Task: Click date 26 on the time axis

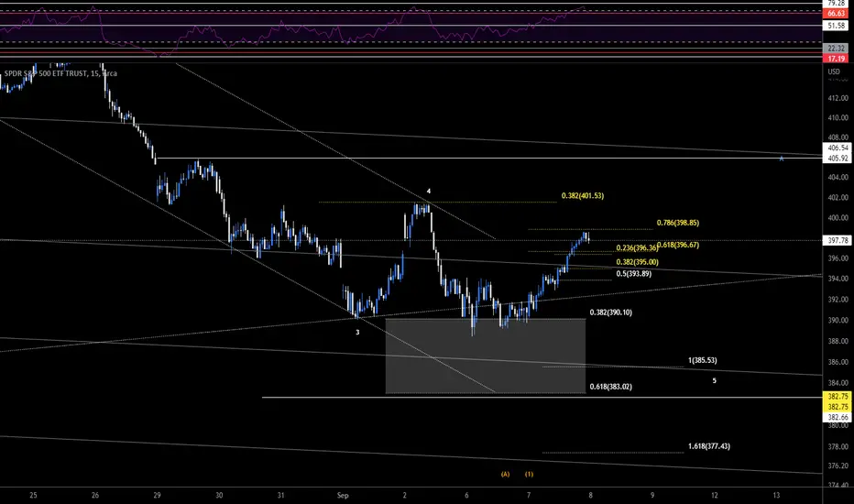Action: (95, 495)
